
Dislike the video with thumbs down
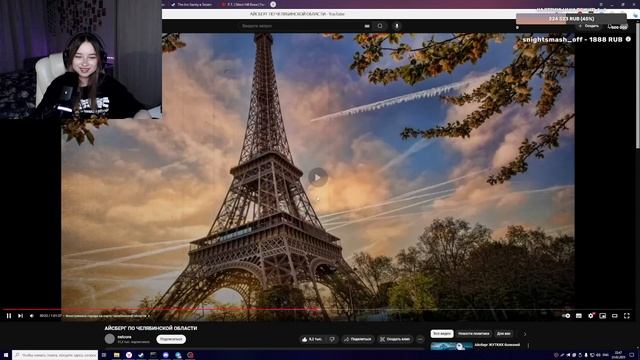click(x=332, y=339)
